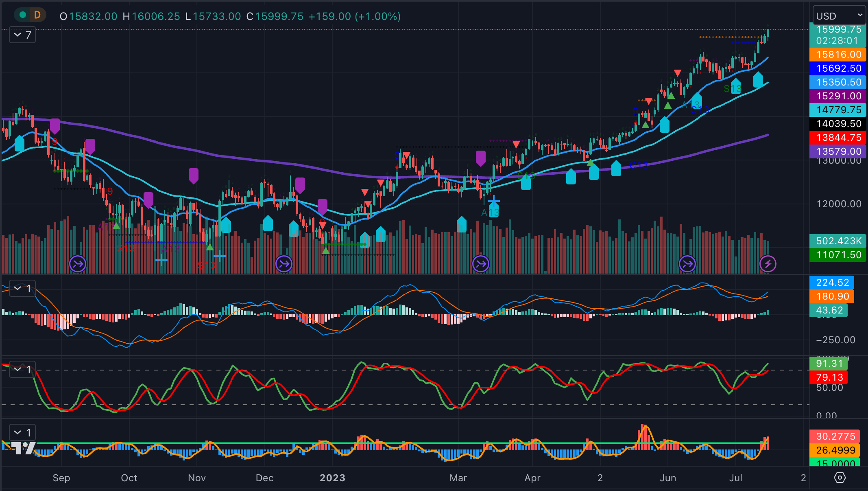
Task: Click the contract rollover icon near March
Action: 481,264
